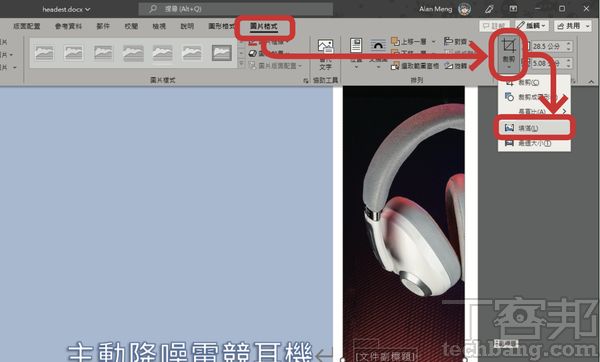The width and height of the screenshot is (600, 362).
Task: Choose 填滿(L) Fill in the crop menu
Action: (534, 128)
